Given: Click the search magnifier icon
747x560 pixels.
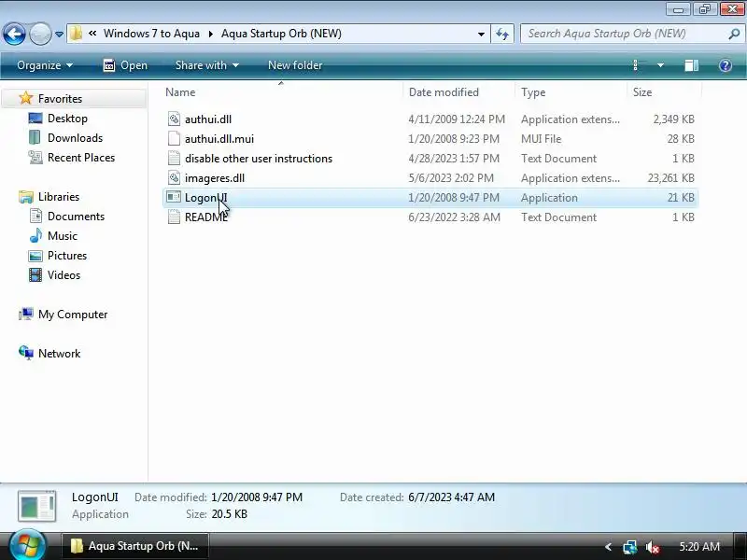Looking at the screenshot, I should tap(734, 34).
